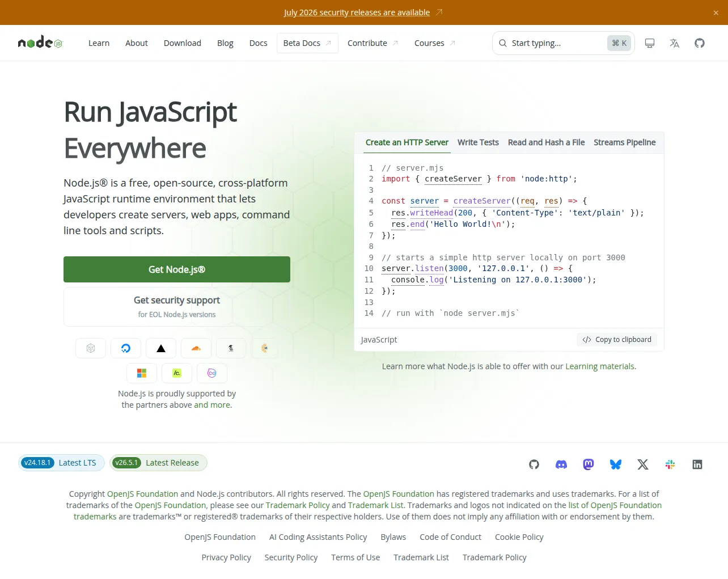Image resolution: width=728 pixels, height=579 pixels.
Task: Open the Terms of Use link
Action: pos(355,557)
